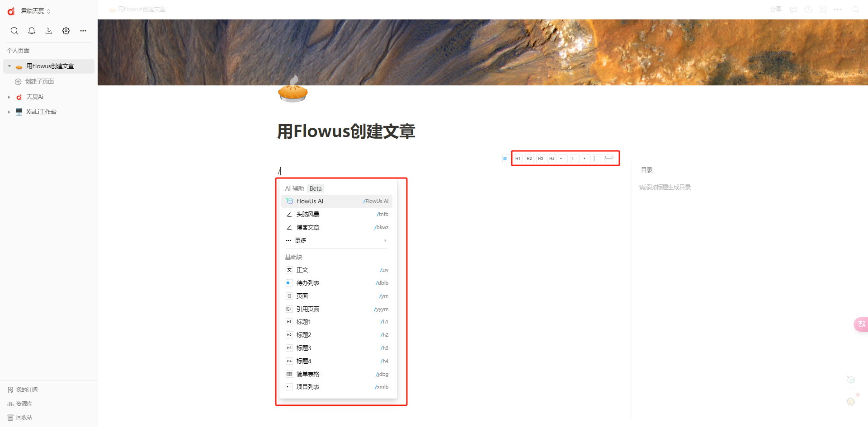Open notifications bell icon in sidebar
This screenshot has width=868, height=427.
point(32,31)
